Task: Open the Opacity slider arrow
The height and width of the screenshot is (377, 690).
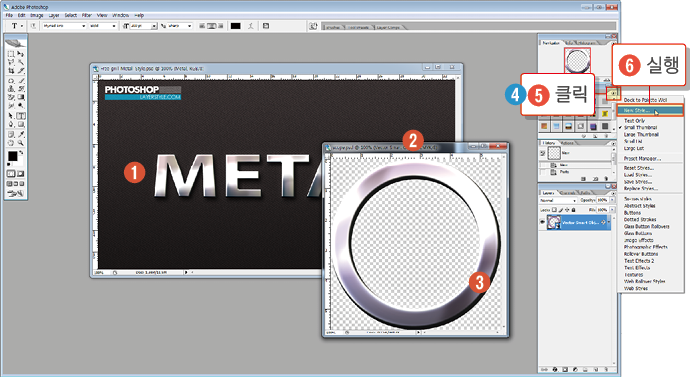Action: click(x=612, y=200)
